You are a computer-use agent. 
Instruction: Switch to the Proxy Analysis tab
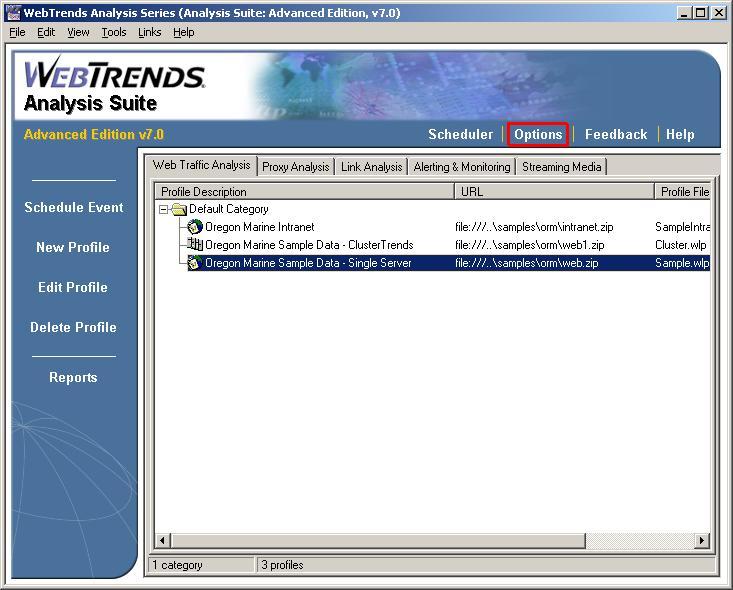click(x=295, y=167)
